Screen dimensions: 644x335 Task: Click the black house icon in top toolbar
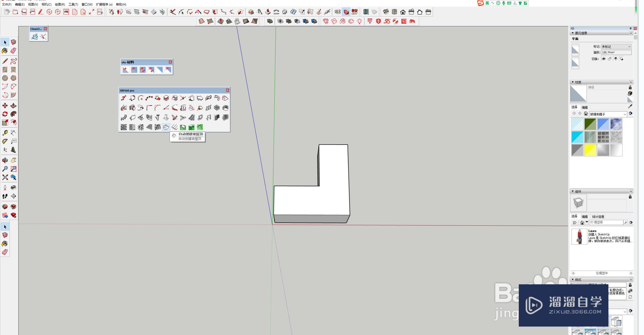tap(403, 12)
